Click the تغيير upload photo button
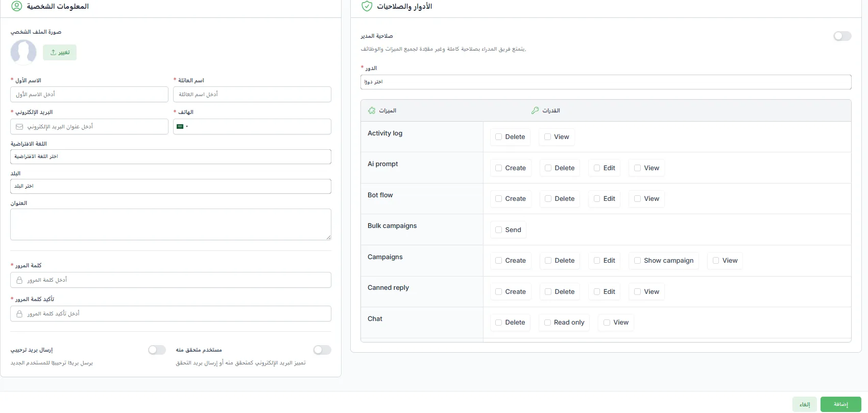Viewport: 868px width, 413px height. click(60, 52)
